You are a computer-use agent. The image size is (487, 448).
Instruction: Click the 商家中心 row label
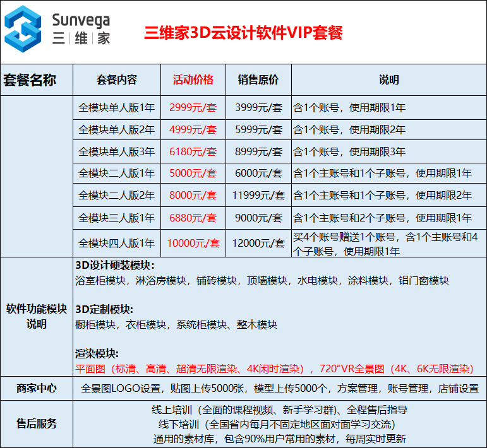(37, 388)
